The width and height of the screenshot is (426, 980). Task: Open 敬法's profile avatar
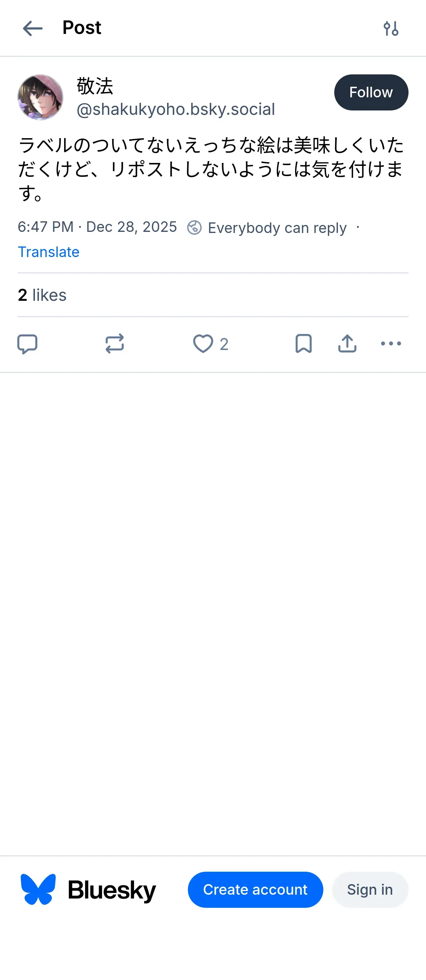pos(40,97)
